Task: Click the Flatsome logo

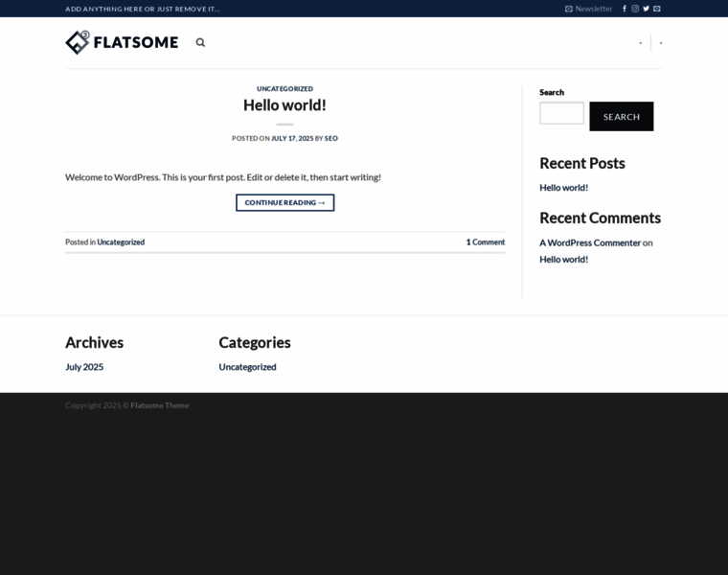Action: tap(122, 42)
